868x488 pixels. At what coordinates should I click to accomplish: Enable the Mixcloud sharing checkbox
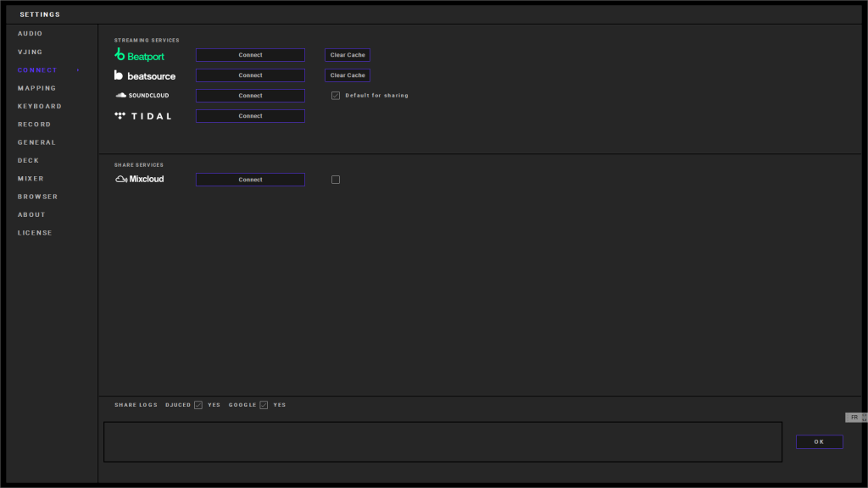click(336, 180)
